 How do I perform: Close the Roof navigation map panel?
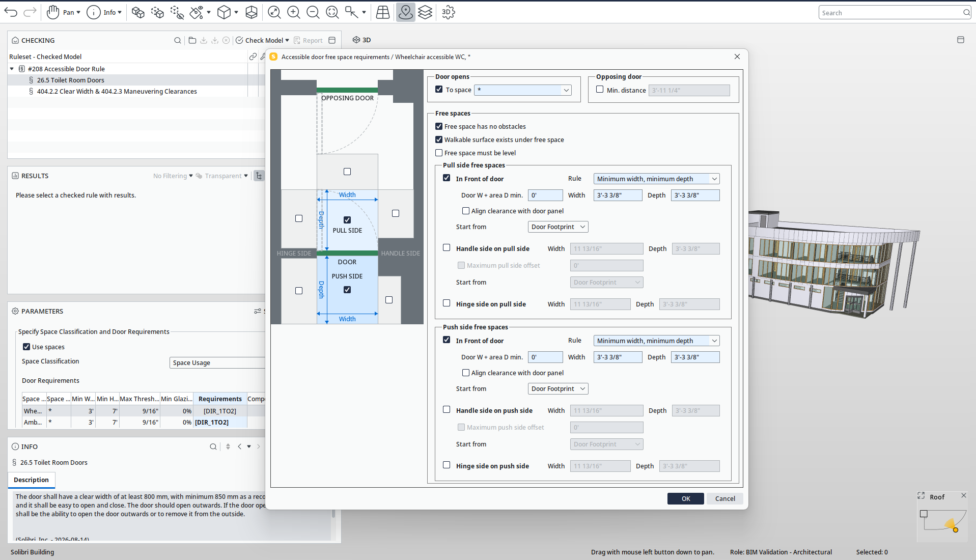(x=963, y=495)
